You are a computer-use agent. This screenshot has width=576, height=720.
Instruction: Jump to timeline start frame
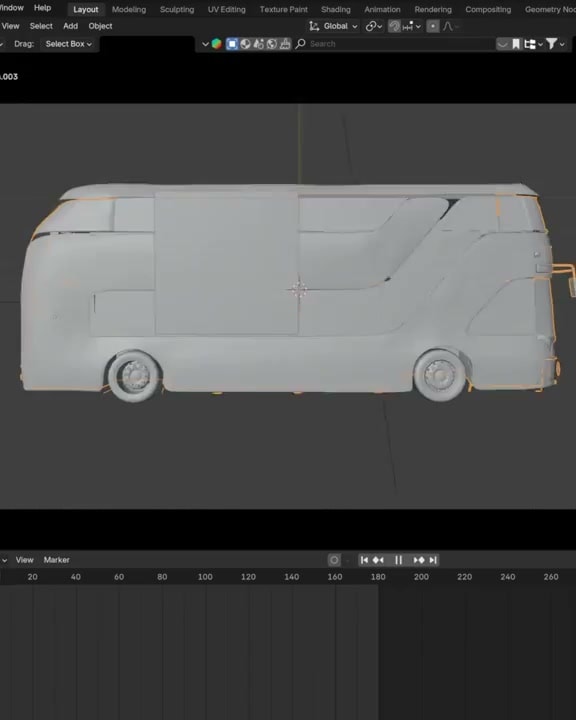pos(364,560)
